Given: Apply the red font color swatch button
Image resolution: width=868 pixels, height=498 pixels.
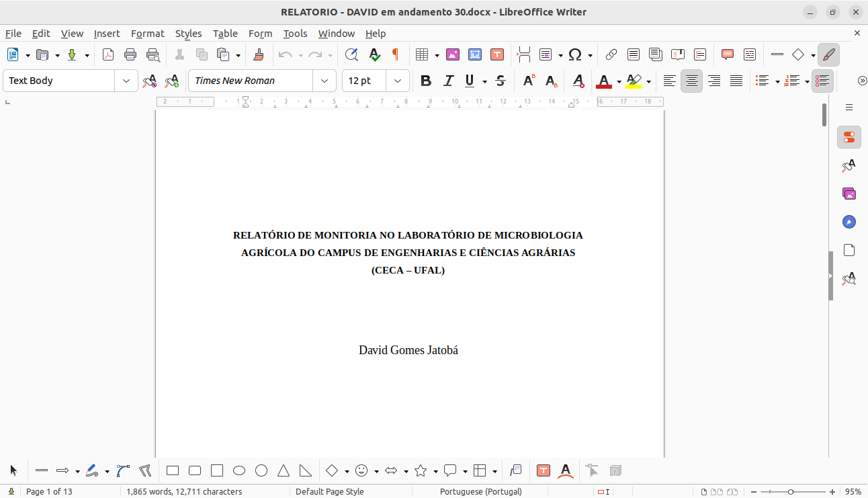Looking at the screenshot, I should [x=604, y=81].
